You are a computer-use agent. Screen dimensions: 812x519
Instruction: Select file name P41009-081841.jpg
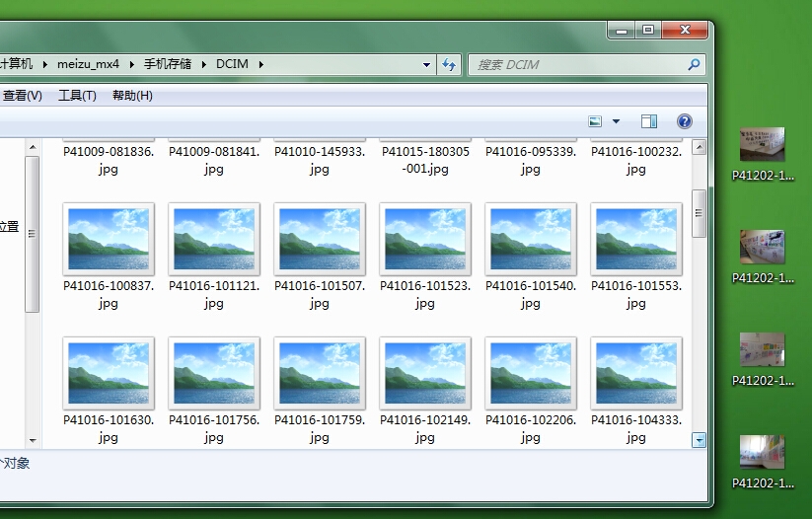coord(214,160)
